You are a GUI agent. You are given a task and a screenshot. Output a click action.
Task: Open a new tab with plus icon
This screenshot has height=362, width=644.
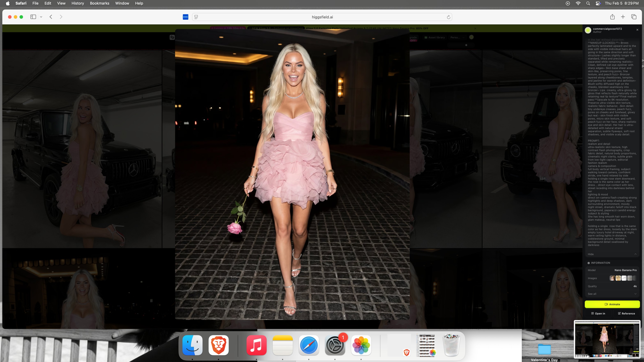[623, 17]
